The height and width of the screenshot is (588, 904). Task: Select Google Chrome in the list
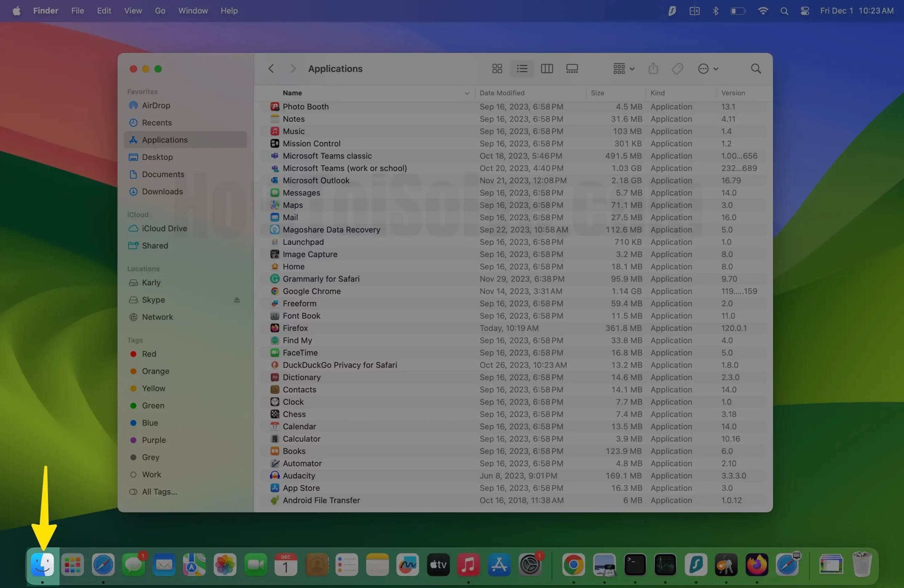(513, 291)
